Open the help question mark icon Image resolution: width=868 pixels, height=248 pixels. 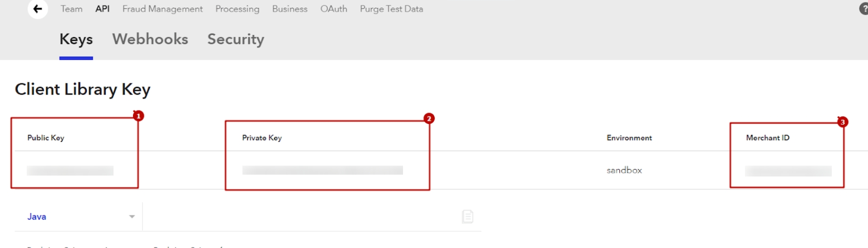tap(863, 9)
